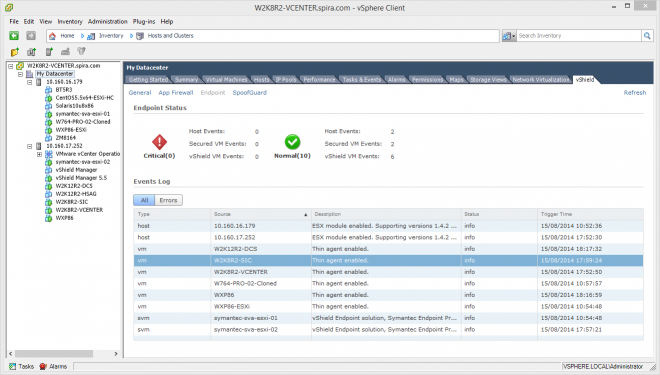Click the tree scroll right arrow

(x=116, y=354)
